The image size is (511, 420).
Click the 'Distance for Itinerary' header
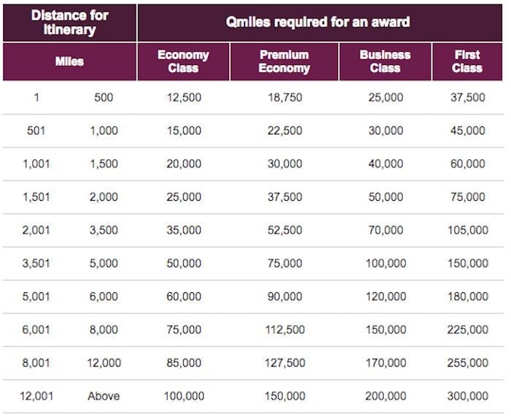click(70, 23)
